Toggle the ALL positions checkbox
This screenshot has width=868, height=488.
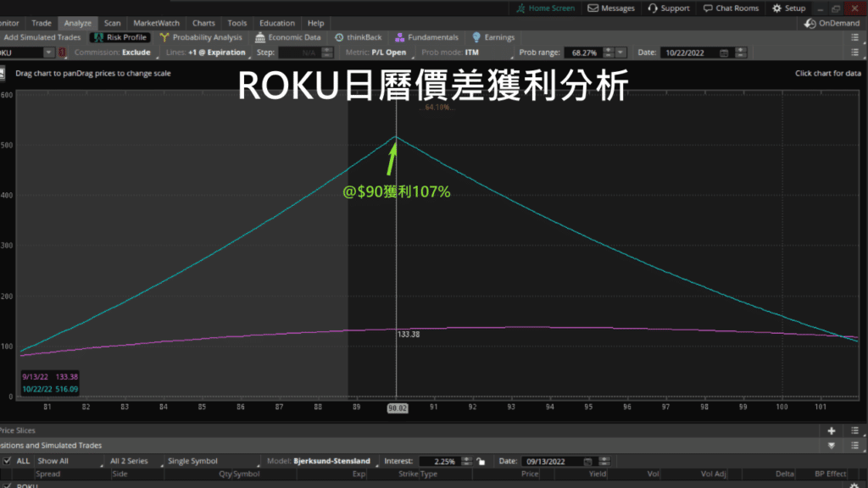[8, 462]
